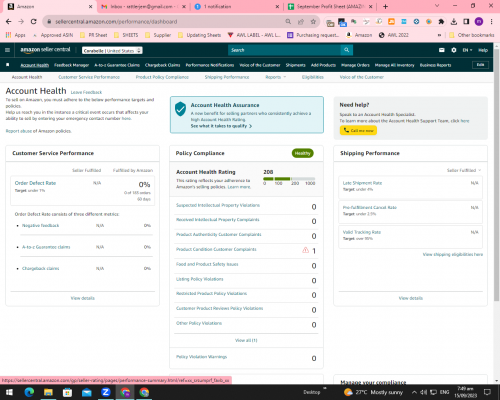Open the Product Policy Compliance sub tab
This screenshot has width=500, height=400.
(162, 77)
